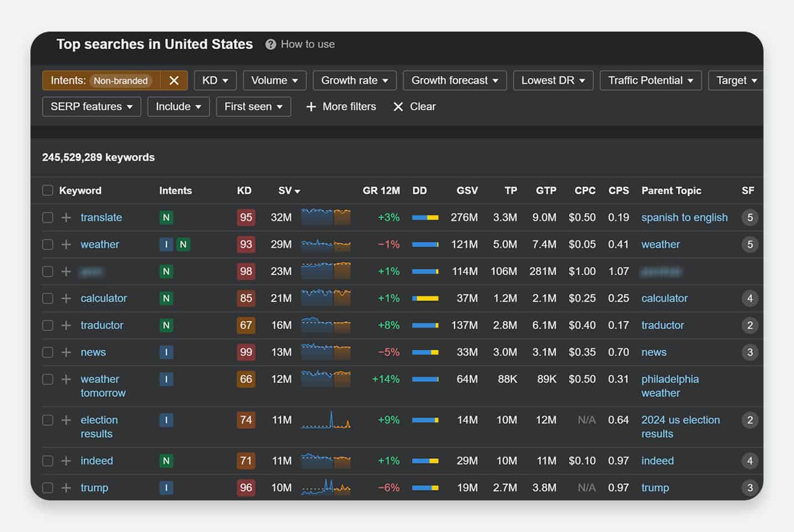The height and width of the screenshot is (532, 794).
Task: Sort table by SV column header
Action: (289, 191)
